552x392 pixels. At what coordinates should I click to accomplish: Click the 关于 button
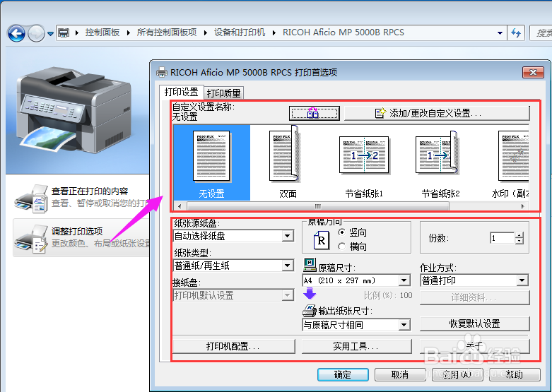point(474,346)
